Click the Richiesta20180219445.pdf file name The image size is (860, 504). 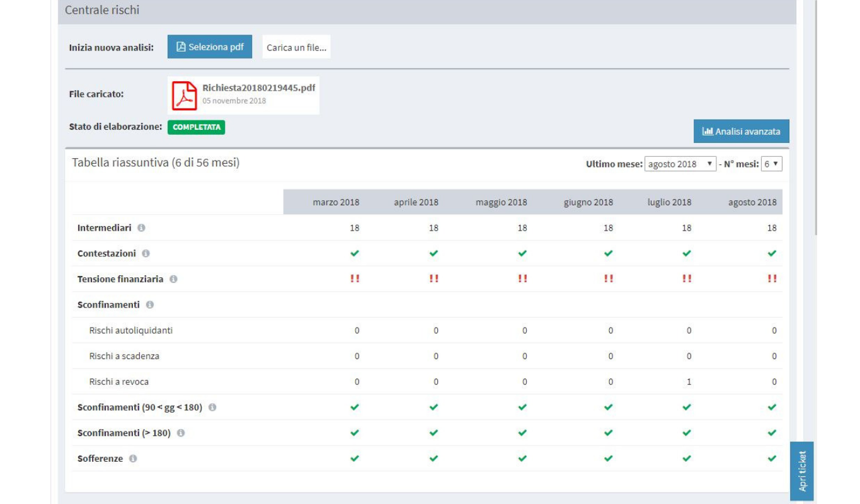coord(259,88)
